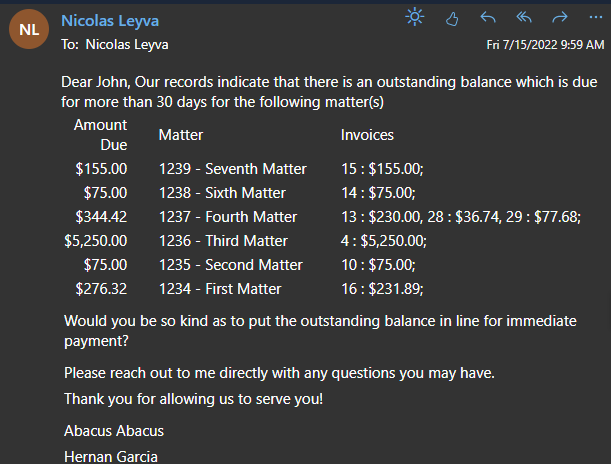
Task: Select the 1239 - Seventh Matter row
Action: click(232, 169)
